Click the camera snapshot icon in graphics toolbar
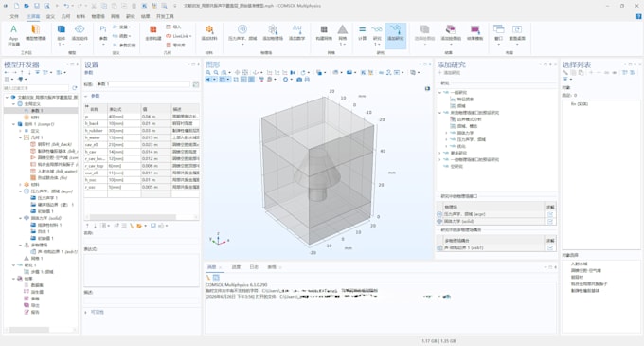This screenshot has width=644, height=346. [299, 80]
